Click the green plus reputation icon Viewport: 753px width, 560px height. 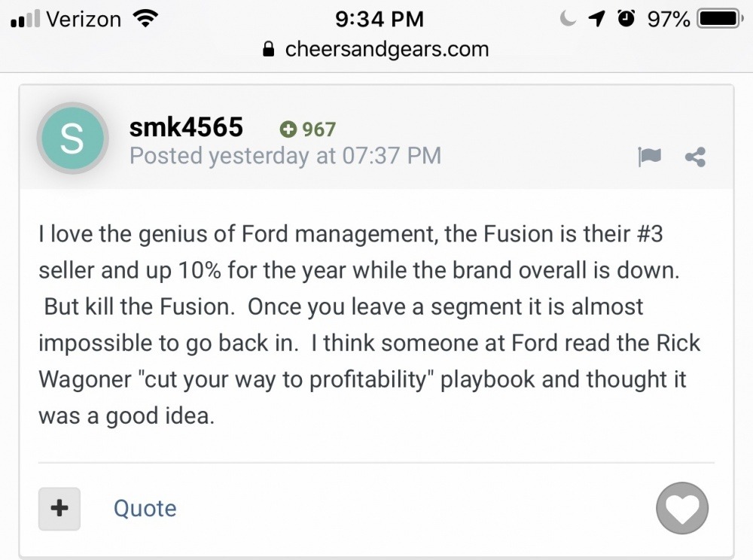(288, 129)
